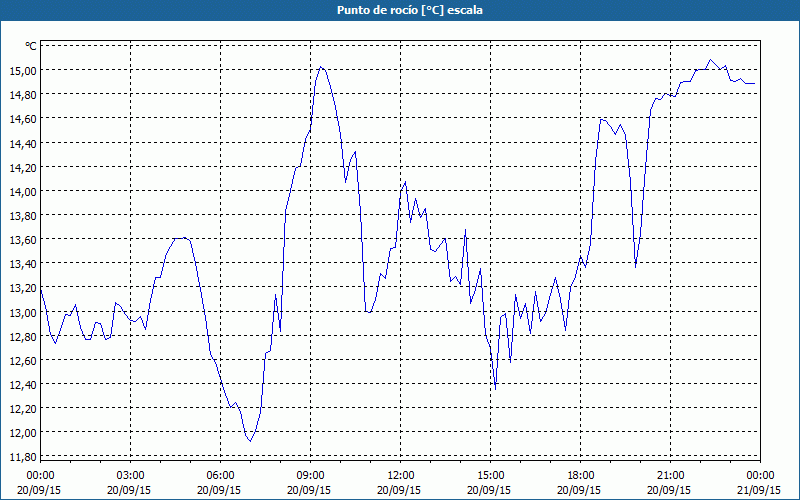
Task: Click the 12:00 time axis label
Action: click(x=401, y=476)
